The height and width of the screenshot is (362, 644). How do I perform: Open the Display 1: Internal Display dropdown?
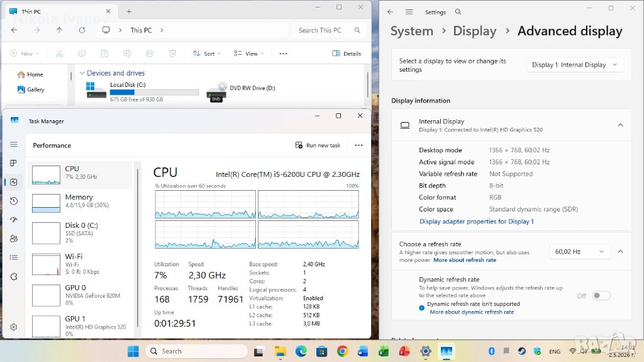575,65
